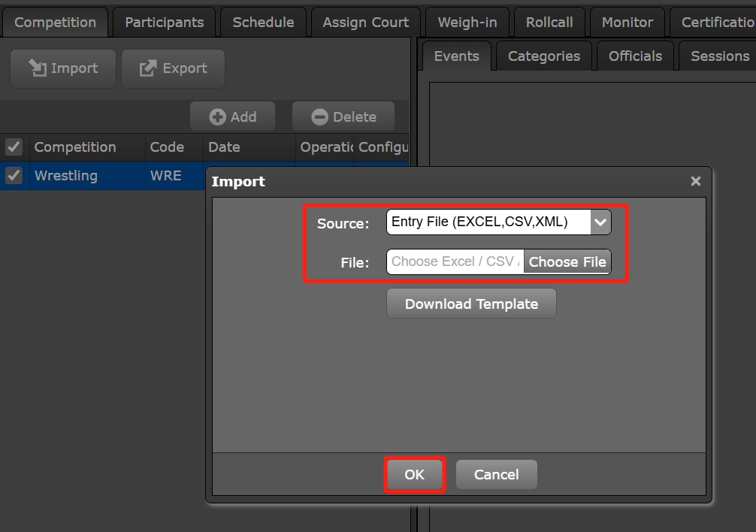Image resolution: width=756 pixels, height=532 pixels.
Task: Toggle the select-all checkbox in table header
Action: [x=14, y=147]
